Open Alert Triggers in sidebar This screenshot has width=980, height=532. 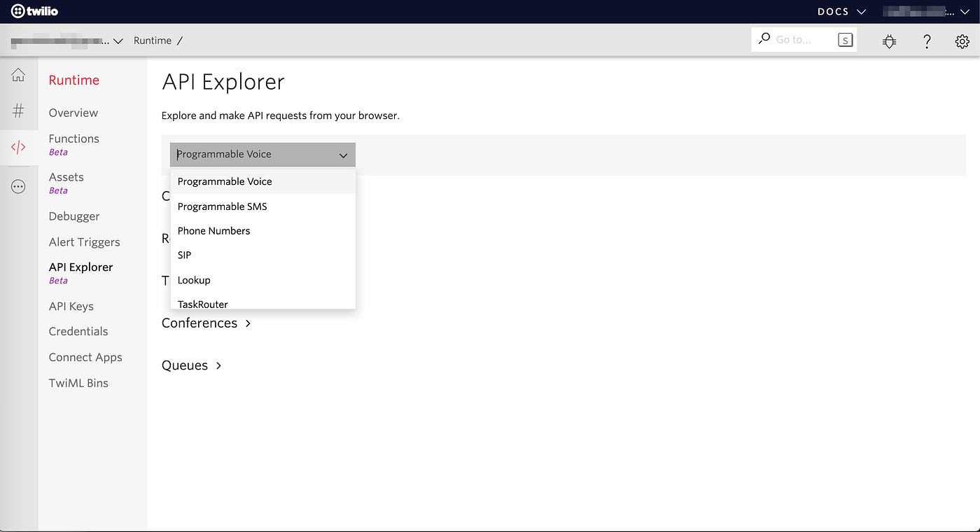coord(85,242)
